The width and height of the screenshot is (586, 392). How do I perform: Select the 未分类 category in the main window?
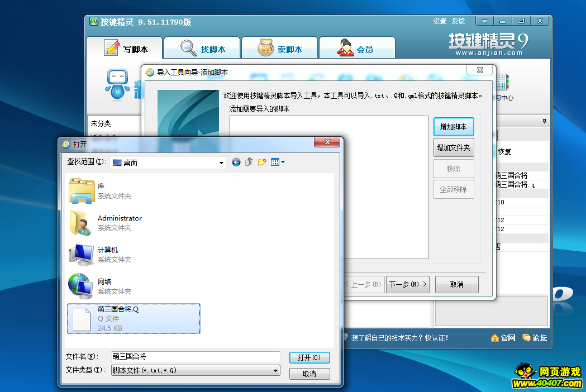click(x=101, y=124)
